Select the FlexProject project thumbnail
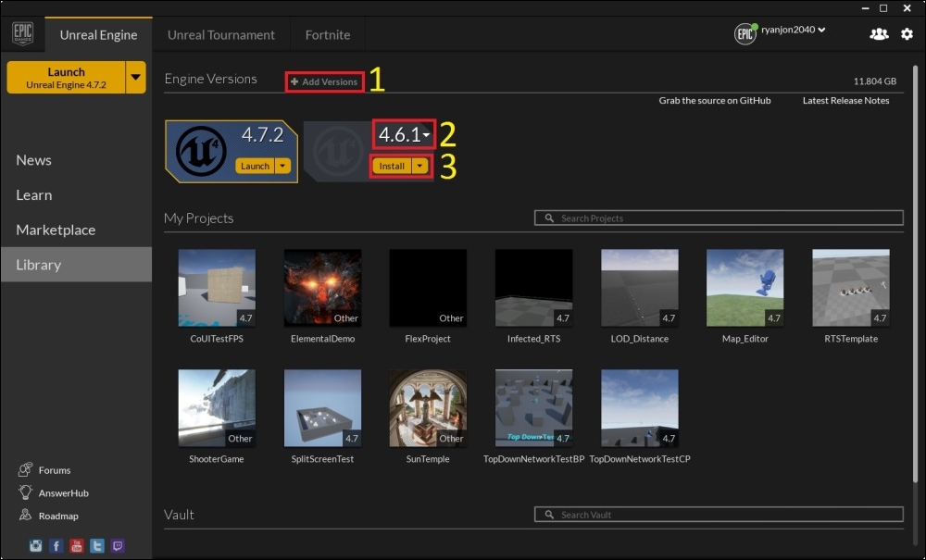 pyautogui.click(x=428, y=287)
